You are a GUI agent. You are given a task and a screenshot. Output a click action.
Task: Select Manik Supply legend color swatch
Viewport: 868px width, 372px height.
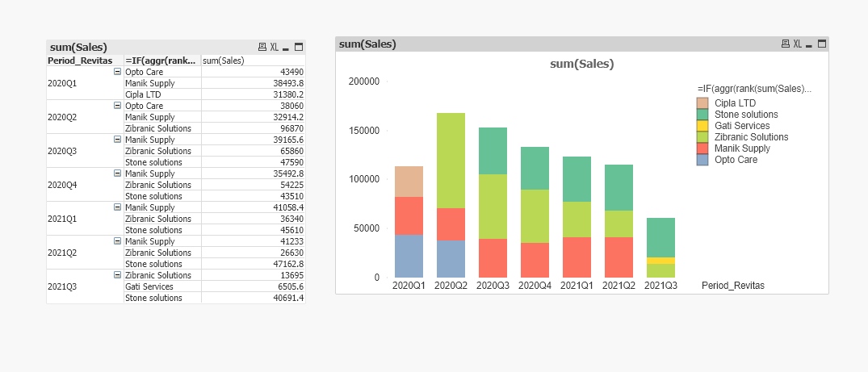(x=702, y=148)
